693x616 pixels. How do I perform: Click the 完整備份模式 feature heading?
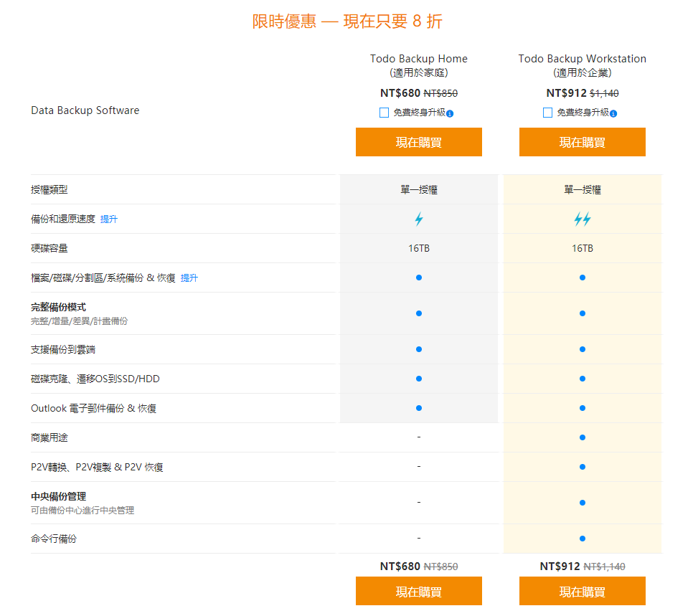click(58, 307)
